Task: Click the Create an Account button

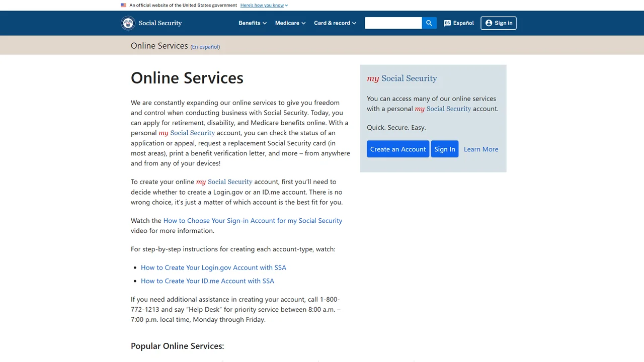Action: [398, 149]
